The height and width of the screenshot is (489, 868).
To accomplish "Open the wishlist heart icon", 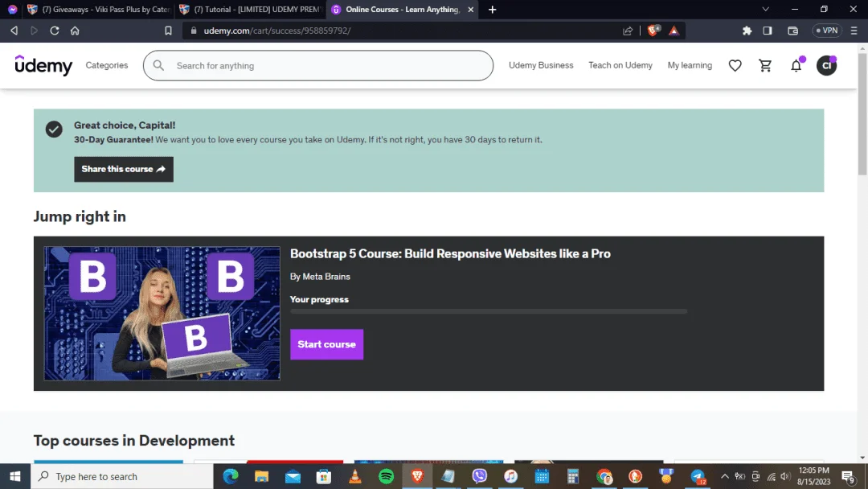I will 735,65.
